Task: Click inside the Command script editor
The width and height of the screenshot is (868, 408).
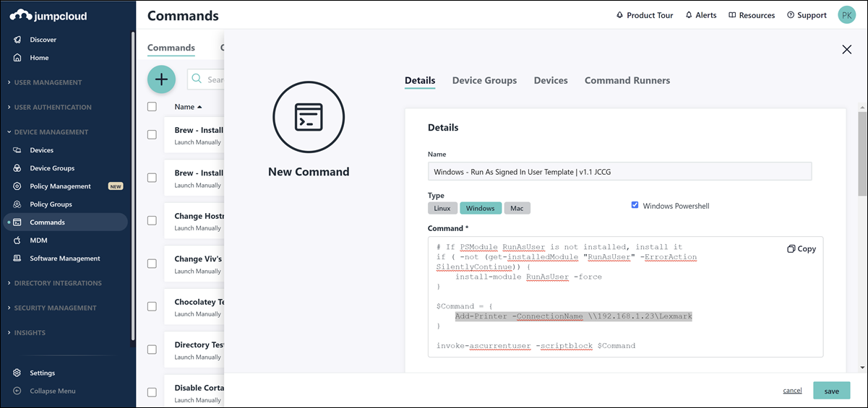Action: pos(625,297)
